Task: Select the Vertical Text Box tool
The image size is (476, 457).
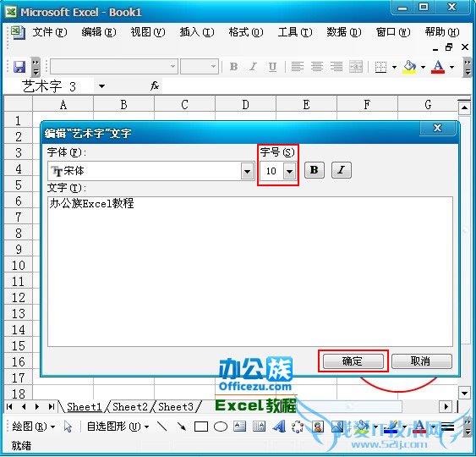Action: [x=259, y=427]
